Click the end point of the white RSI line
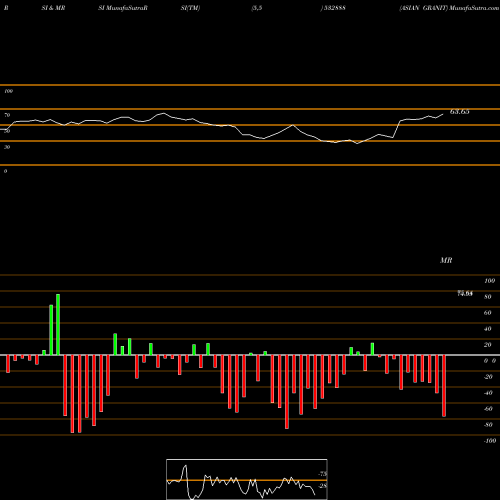This screenshot has width=500, height=500. (443, 114)
